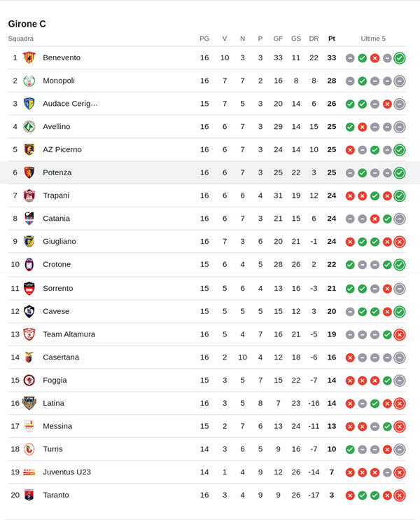
Task: Click Monopoli's latest match draw indicator
Action: click(399, 81)
